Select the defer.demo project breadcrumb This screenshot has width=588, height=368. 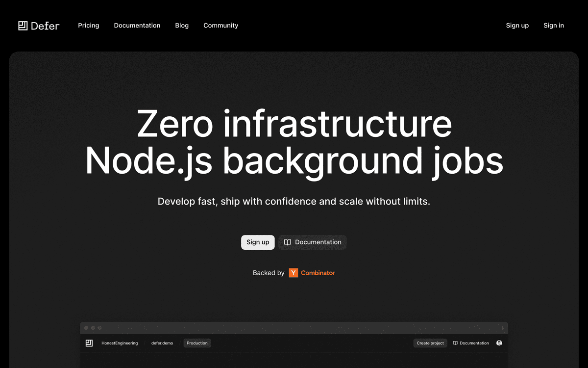pyautogui.click(x=162, y=343)
